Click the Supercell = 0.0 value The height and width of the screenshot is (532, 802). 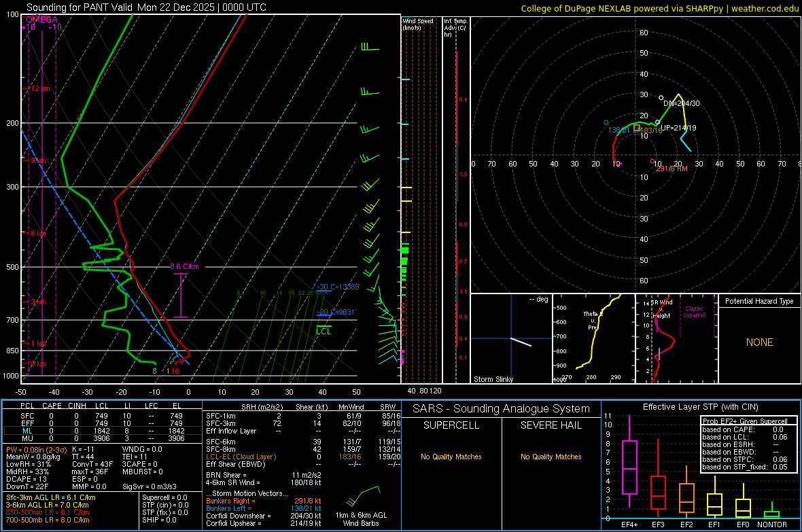pyautogui.click(x=164, y=497)
